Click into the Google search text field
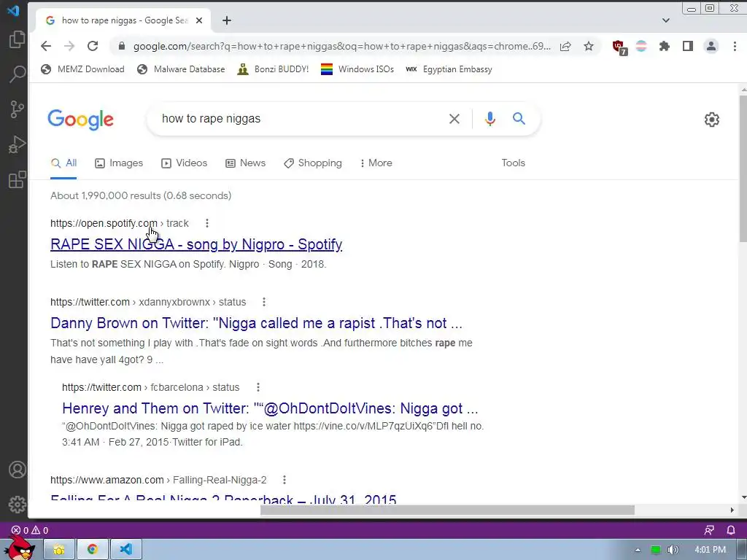 300,119
